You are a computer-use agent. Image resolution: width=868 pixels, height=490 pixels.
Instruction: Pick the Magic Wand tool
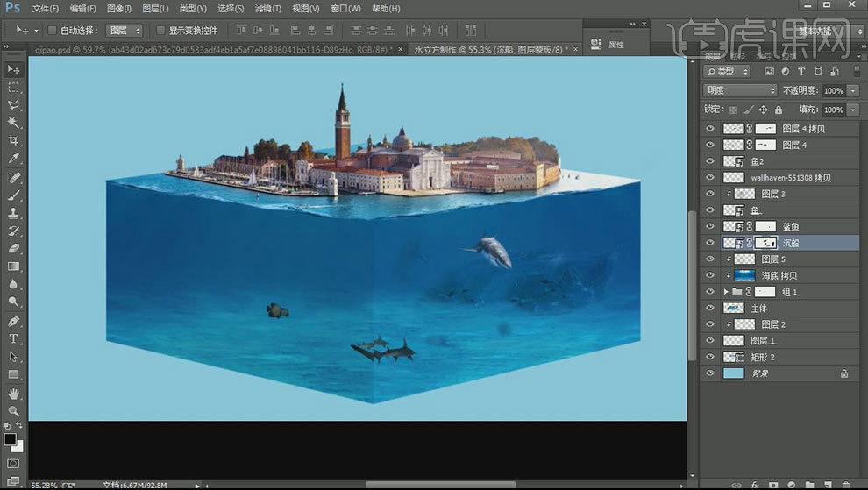pos(13,123)
